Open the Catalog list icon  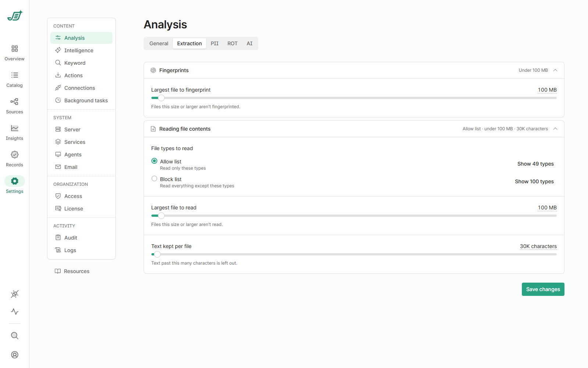15,75
